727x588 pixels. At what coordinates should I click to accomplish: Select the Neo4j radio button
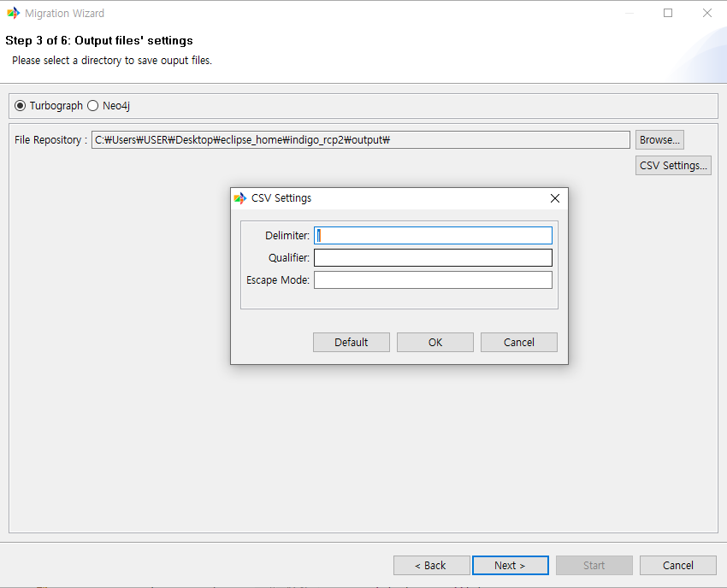coord(92,105)
